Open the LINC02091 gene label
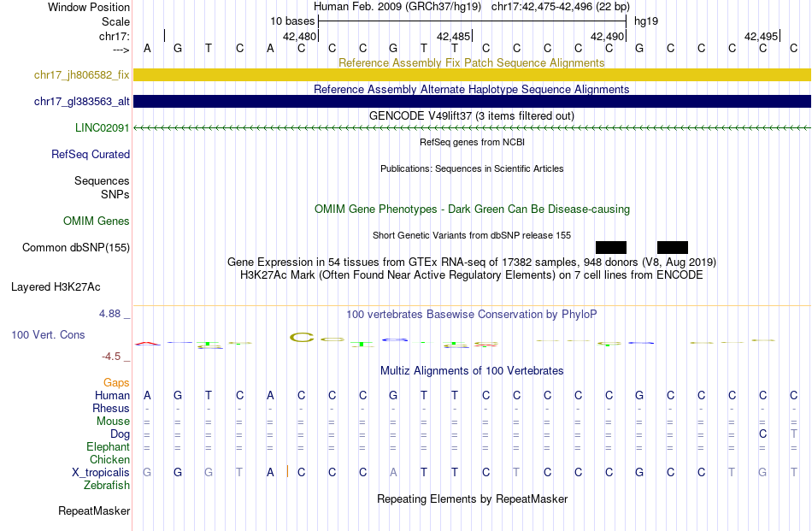Image resolution: width=812 pixels, height=531 pixels. point(102,127)
